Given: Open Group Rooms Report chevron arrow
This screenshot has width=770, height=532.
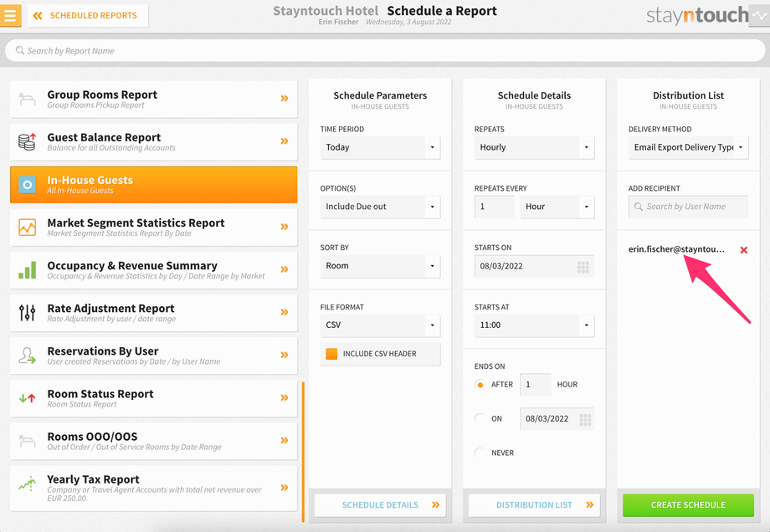Looking at the screenshot, I should pos(285,98).
